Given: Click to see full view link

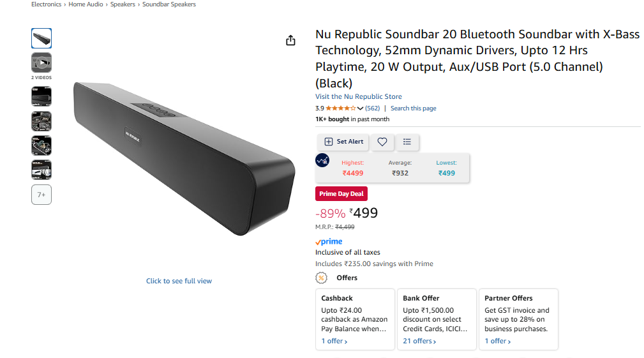Looking at the screenshot, I should (x=179, y=281).
